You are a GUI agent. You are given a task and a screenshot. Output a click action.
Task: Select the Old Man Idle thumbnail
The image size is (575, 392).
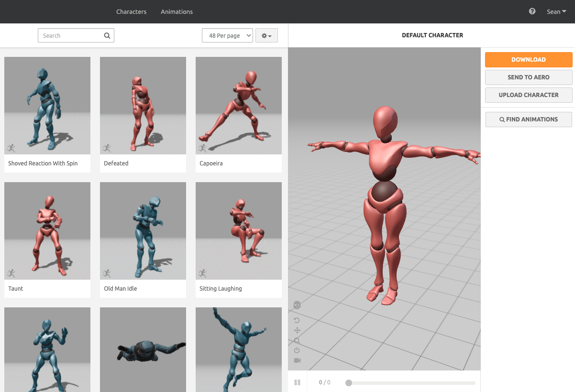(143, 231)
